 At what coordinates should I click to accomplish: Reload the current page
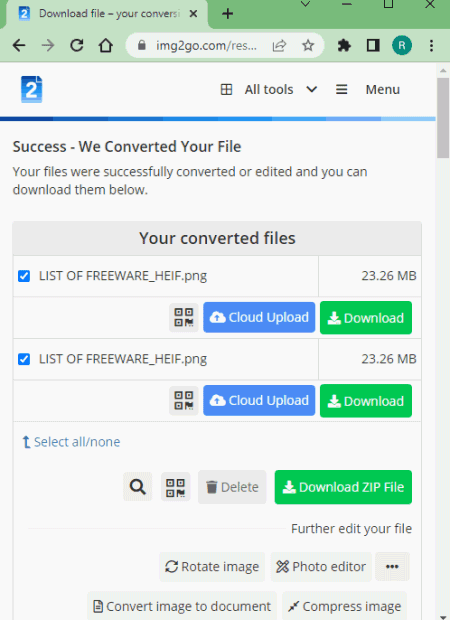(77, 45)
